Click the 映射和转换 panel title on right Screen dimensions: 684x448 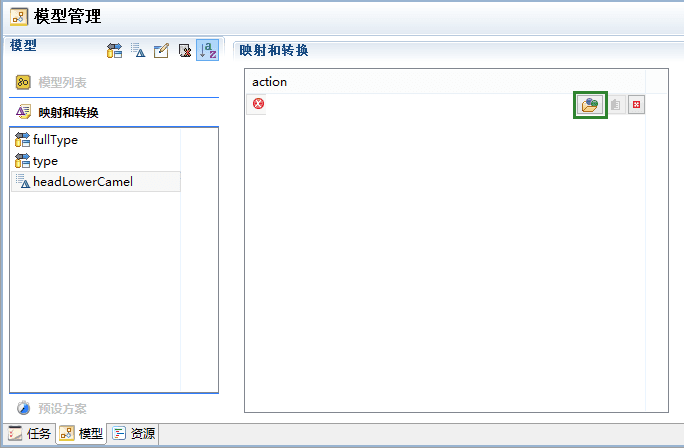274,51
